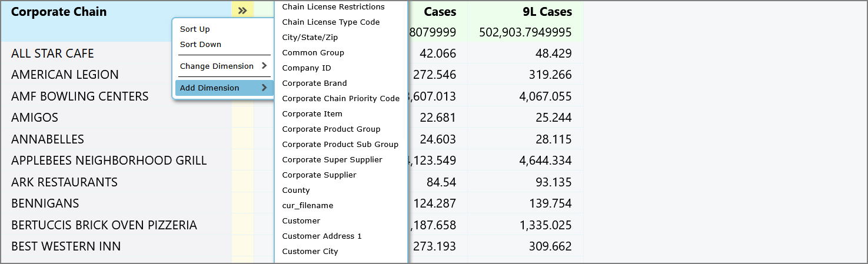The width and height of the screenshot is (868, 264).
Task: Select Company ID dimension
Action: click(x=307, y=68)
